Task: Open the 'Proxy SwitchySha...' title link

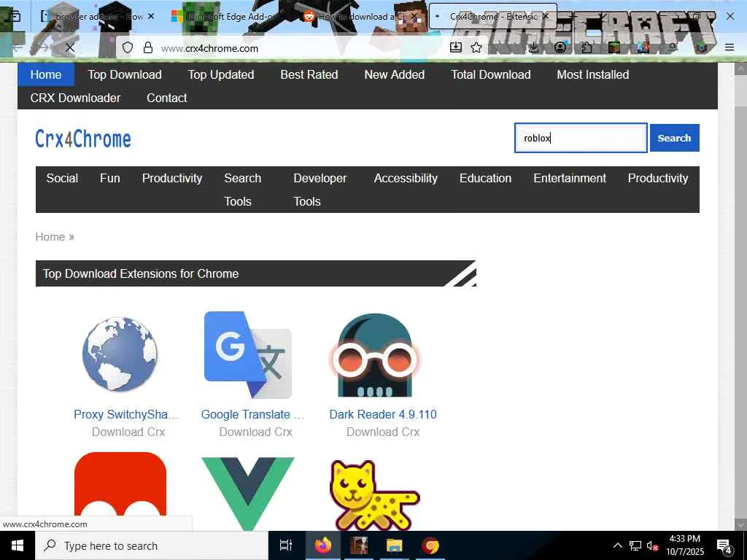Action: click(x=126, y=414)
